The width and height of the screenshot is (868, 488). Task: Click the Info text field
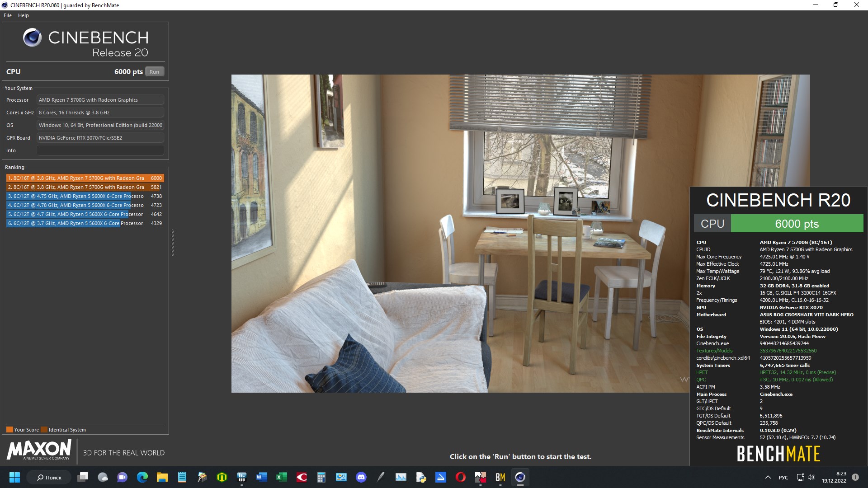coord(100,150)
